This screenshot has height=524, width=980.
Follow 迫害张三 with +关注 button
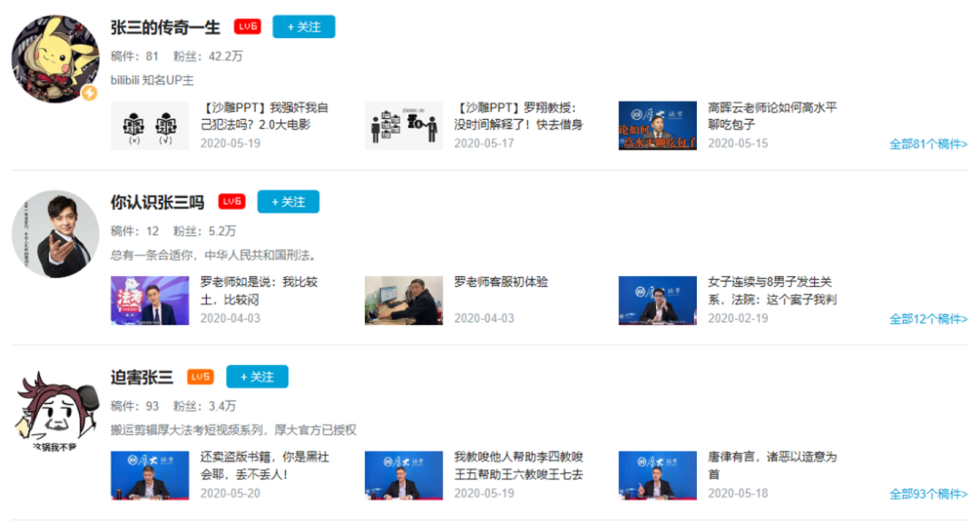pos(257,377)
